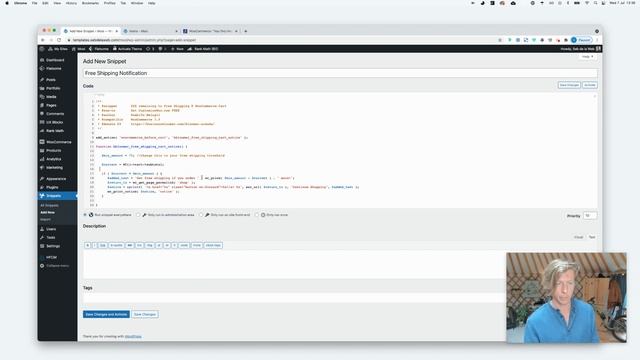Open Products in the sidebar
This screenshot has width=640, height=360.
(53, 151)
